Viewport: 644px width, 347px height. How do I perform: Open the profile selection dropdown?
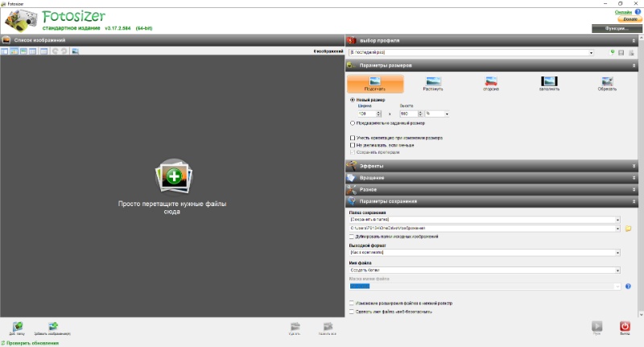pyautogui.click(x=591, y=52)
